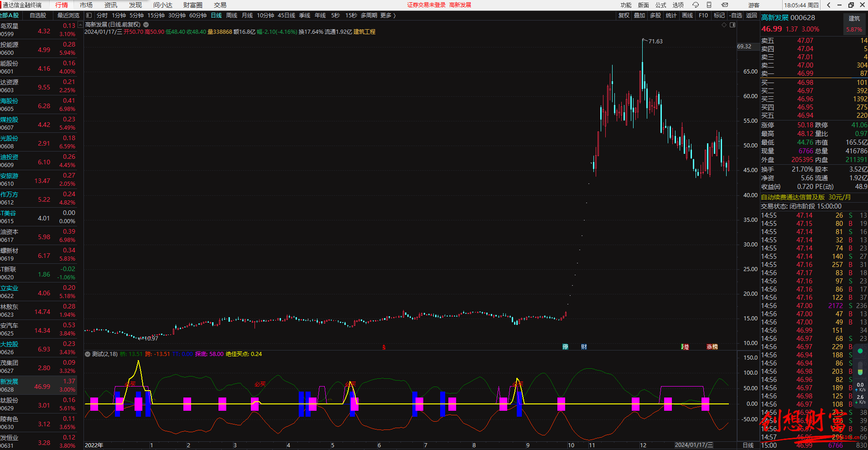868x450 pixels.
Task: Select the 60分钟 chart period
Action: (x=198, y=16)
